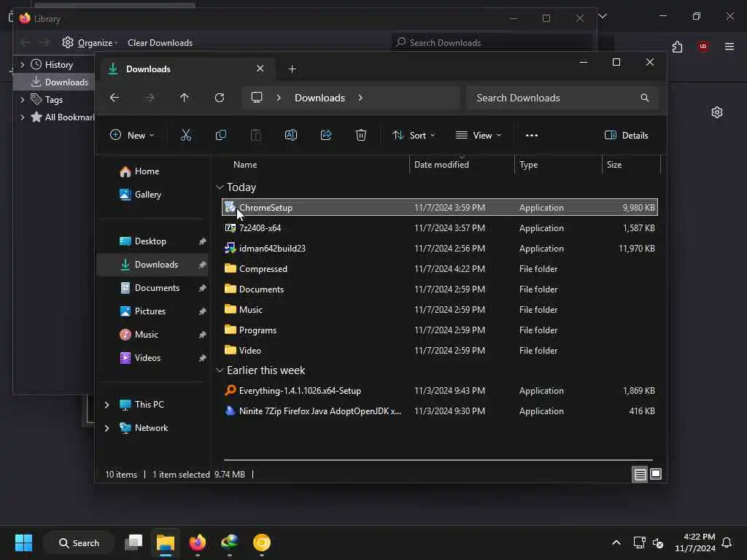Click the uBlock Origin icon in Firefox
Image resolution: width=747 pixels, height=560 pixels.
(703, 46)
